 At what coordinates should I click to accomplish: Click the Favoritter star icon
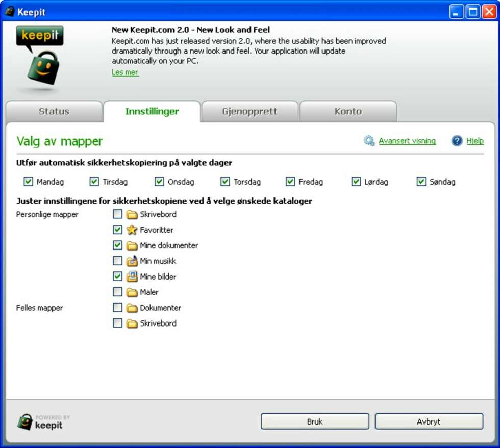[132, 230]
